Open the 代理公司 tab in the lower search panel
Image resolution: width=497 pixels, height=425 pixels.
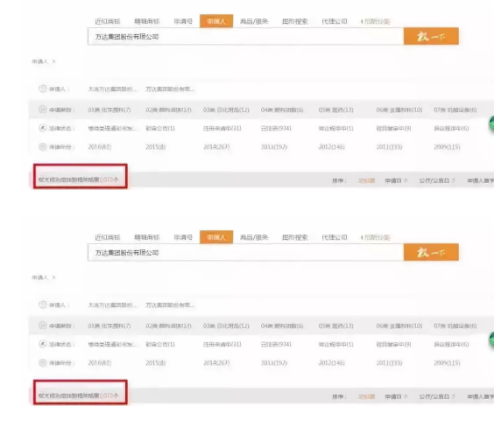334,237
